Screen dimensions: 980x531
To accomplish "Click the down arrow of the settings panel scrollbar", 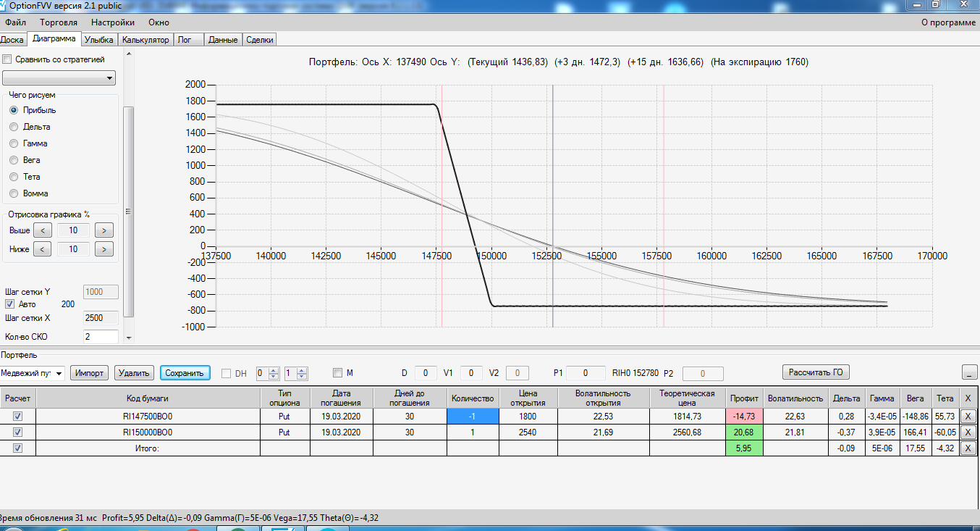I will click(x=129, y=338).
